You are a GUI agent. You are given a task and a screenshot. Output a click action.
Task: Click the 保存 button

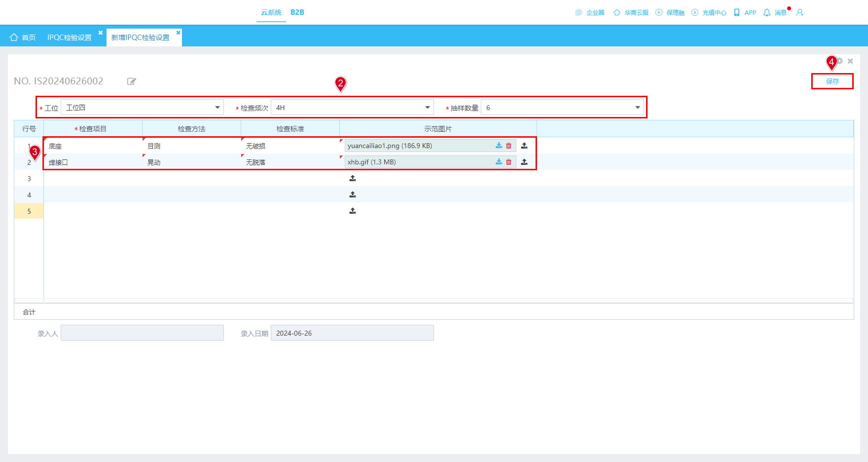coord(832,81)
